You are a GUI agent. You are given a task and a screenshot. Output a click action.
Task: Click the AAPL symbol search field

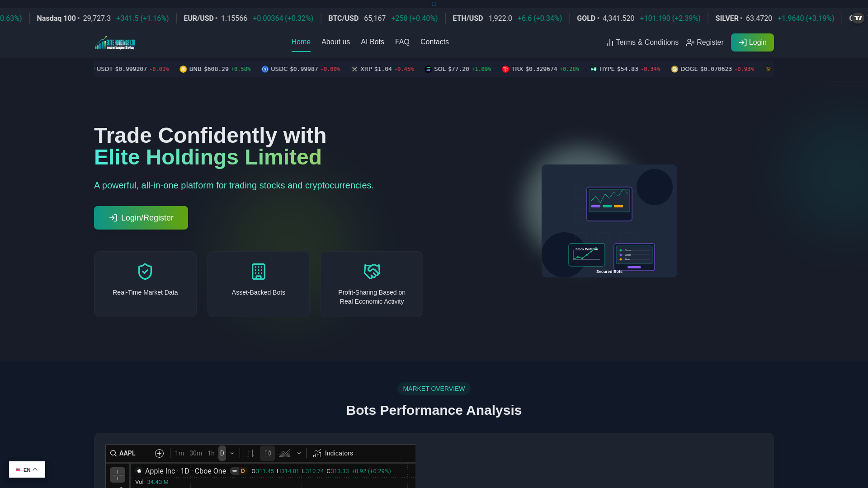click(x=127, y=453)
